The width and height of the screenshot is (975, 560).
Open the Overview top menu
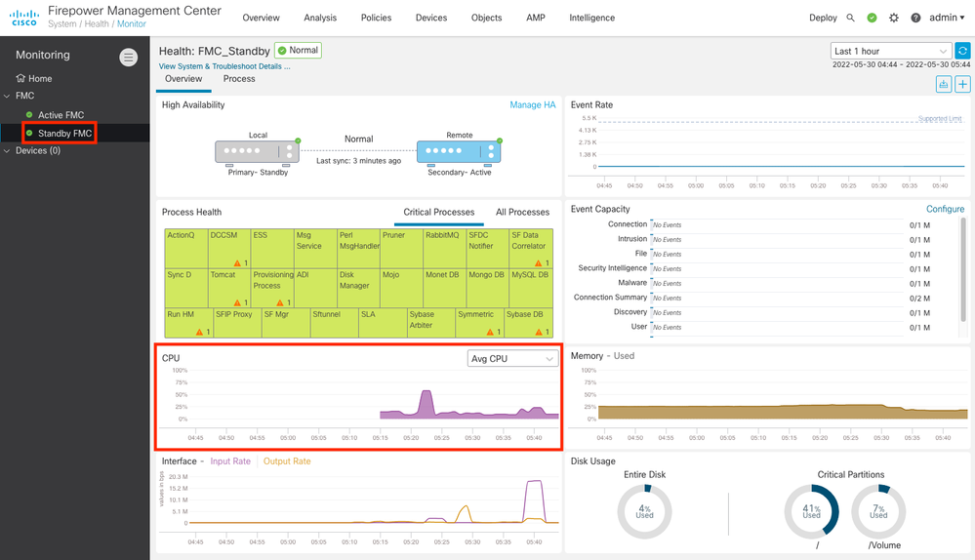[262, 18]
